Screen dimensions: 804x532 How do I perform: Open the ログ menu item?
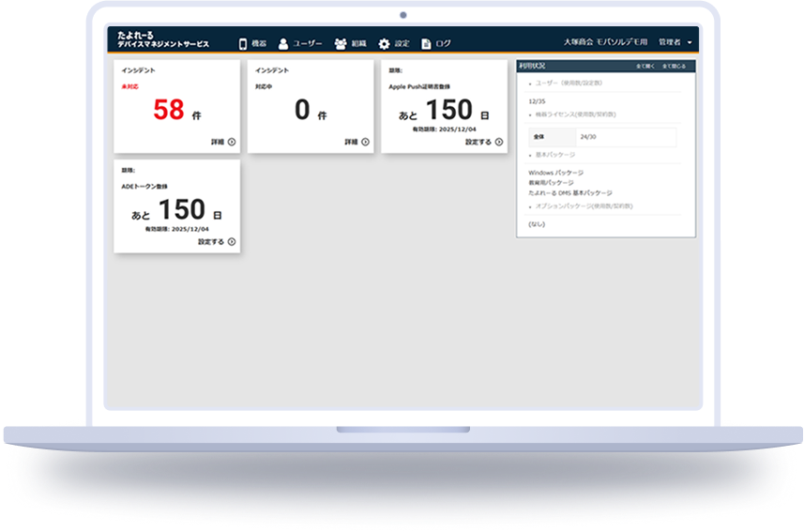[x=443, y=43]
